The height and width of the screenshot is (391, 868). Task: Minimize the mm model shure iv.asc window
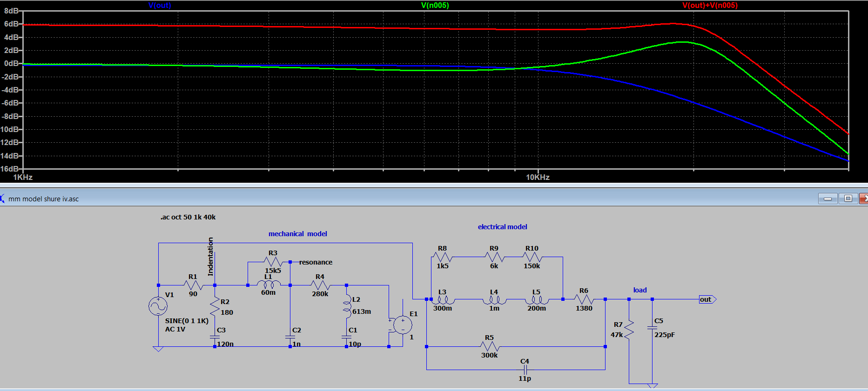pos(828,199)
